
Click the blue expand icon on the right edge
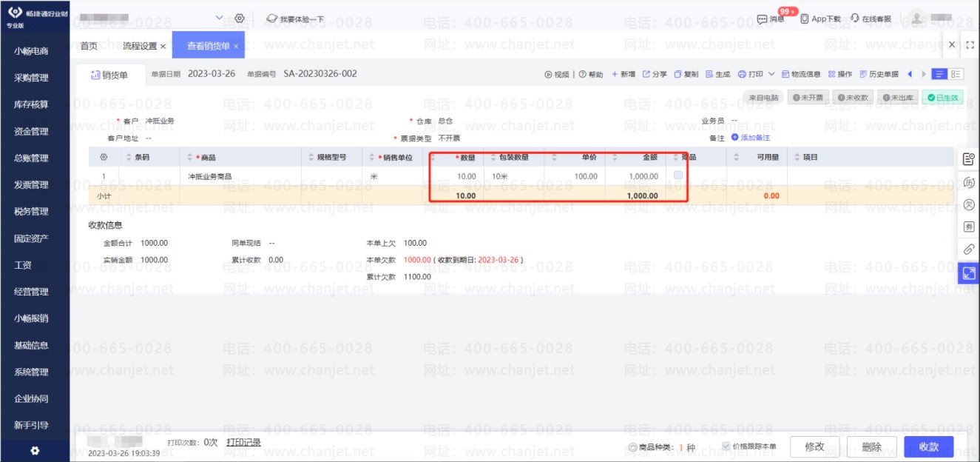[x=968, y=273]
